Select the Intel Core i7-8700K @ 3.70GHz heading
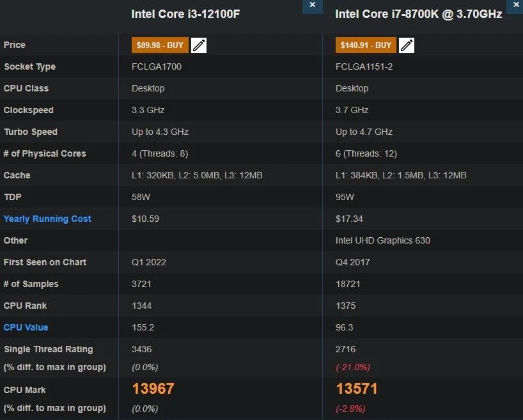This screenshot has width=523, height=420. (419, 14)
